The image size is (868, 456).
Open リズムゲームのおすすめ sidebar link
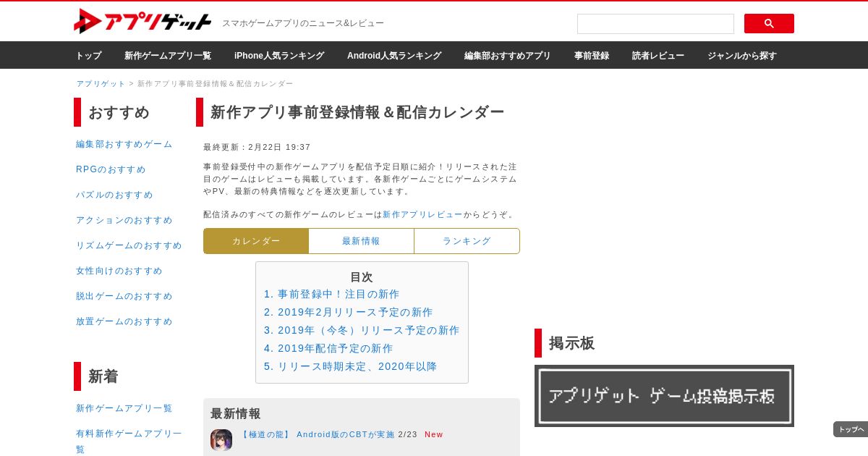(x=129, y=245)
